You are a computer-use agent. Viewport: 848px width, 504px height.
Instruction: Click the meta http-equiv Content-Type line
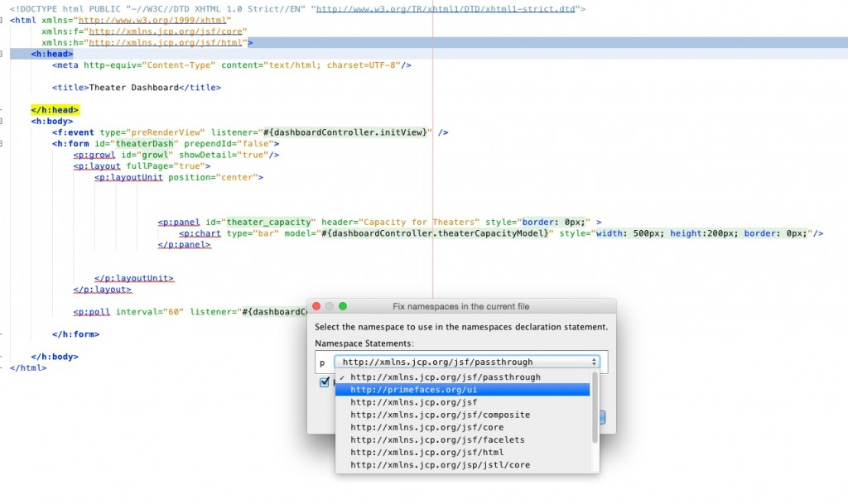point(232,65)
